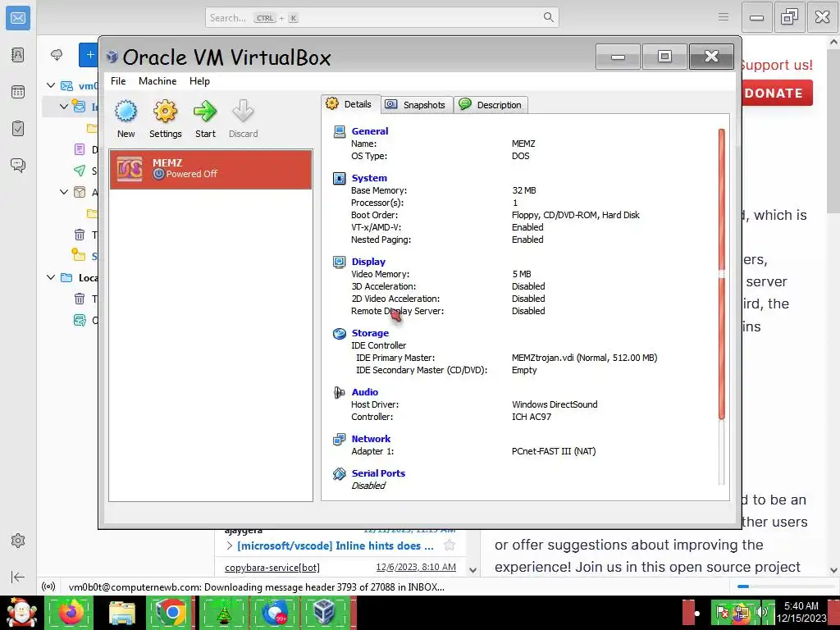The image size is (840, 630).
Task: Select the Sent folder paper-plane icon
Action: [x=80, y=171]
